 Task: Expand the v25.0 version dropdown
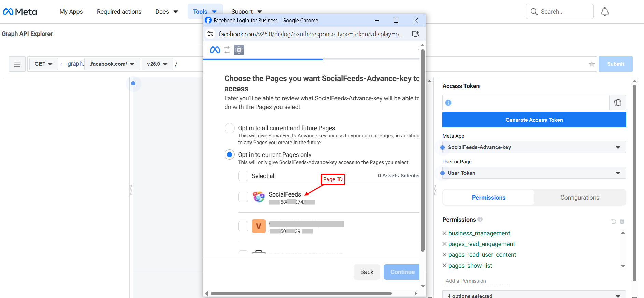[157, 64]
